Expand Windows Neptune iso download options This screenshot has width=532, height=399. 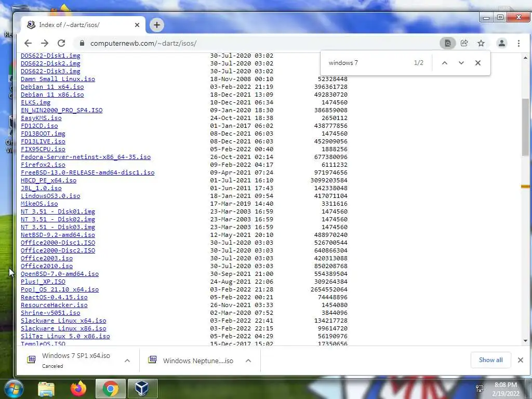coord(248,361)
